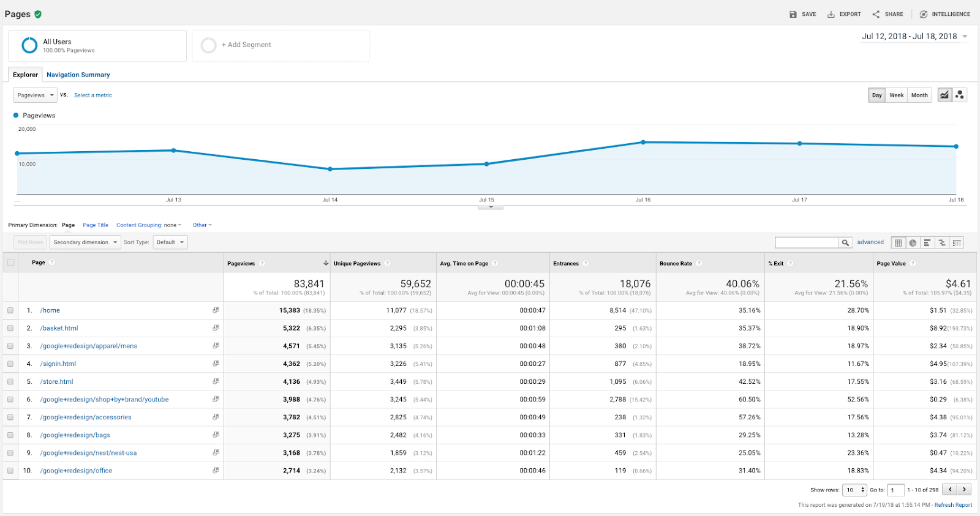Image resolution: width=980 pixels, height=516 pixels.
Task: Expand the Secondary dimension dropdown
Action: (x=85, y=242)
